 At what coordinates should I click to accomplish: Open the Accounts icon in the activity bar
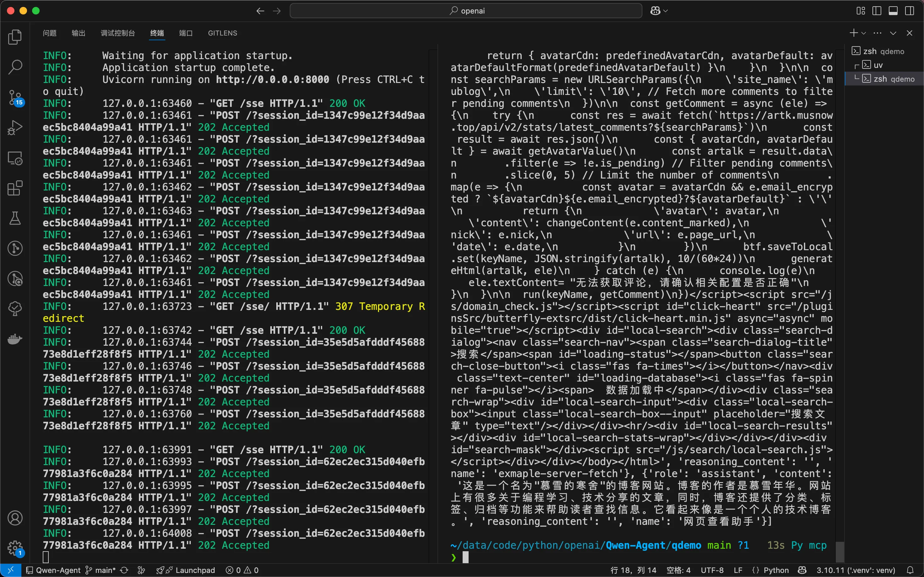[x=15, y=518]
